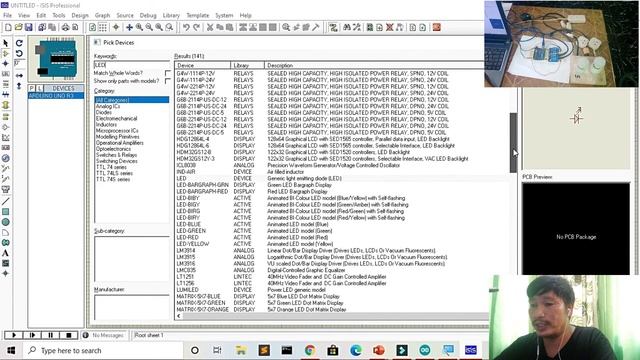
Task: Start simulation with the Play button
Action: [x=13, y=335]
